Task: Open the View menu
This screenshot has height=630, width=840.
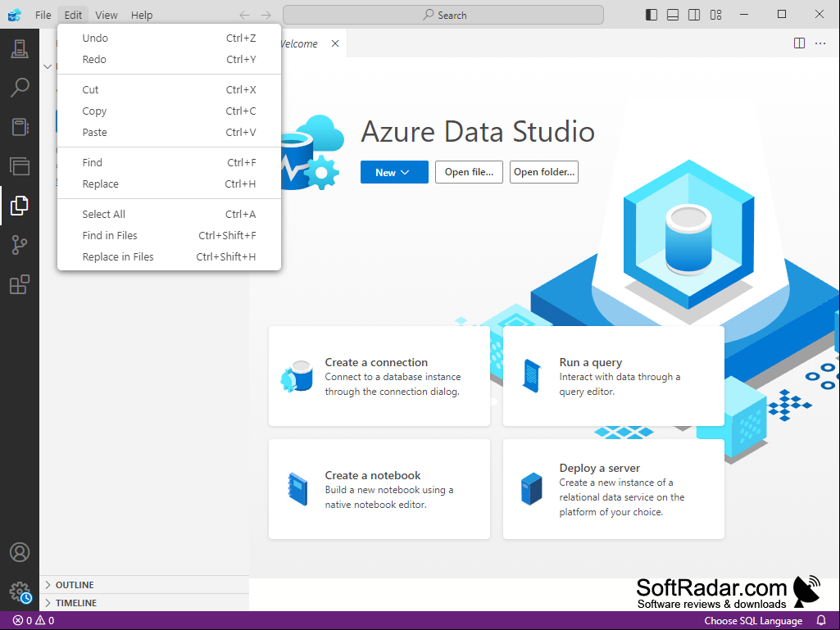Action: [x=106, y=15]
